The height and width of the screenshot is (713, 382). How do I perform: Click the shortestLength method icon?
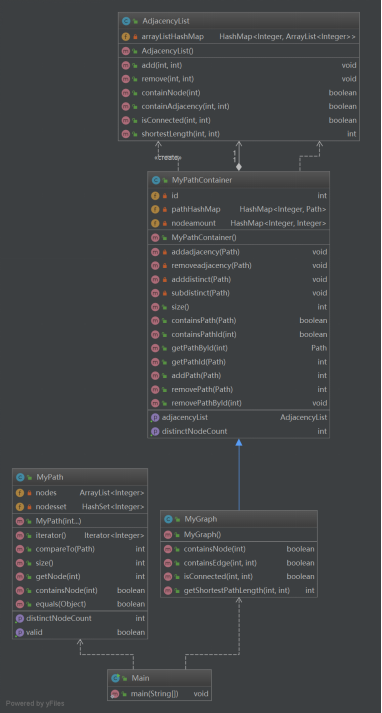126,134
